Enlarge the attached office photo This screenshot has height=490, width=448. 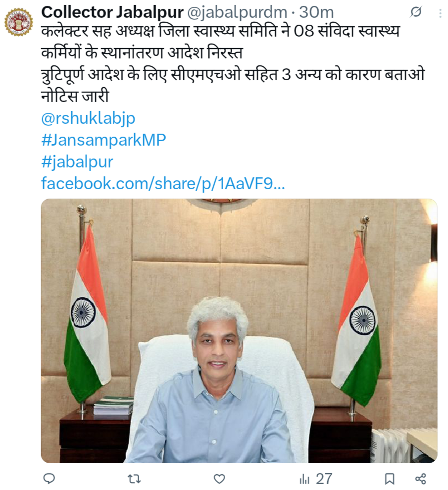(239, 330)
